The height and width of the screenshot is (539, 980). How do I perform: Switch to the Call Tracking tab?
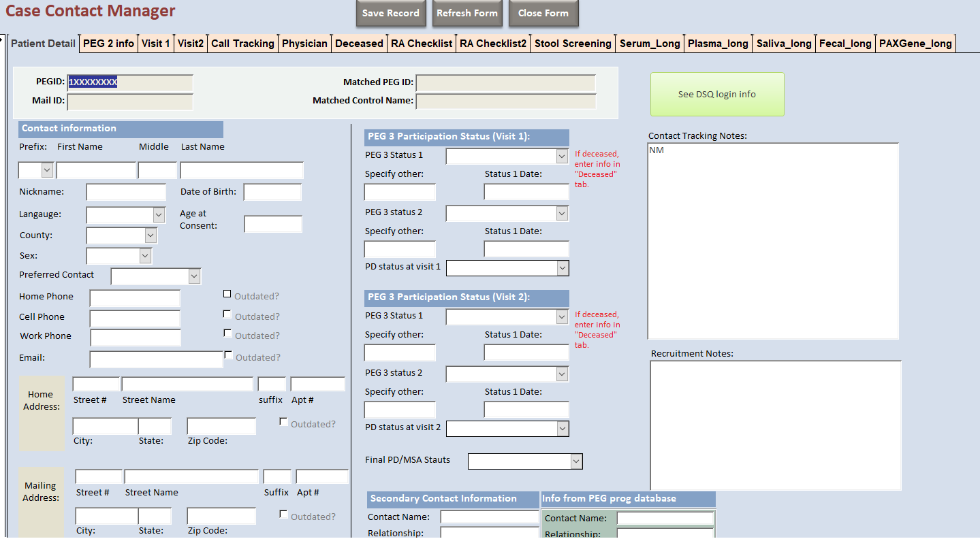[x=242, y=44]
